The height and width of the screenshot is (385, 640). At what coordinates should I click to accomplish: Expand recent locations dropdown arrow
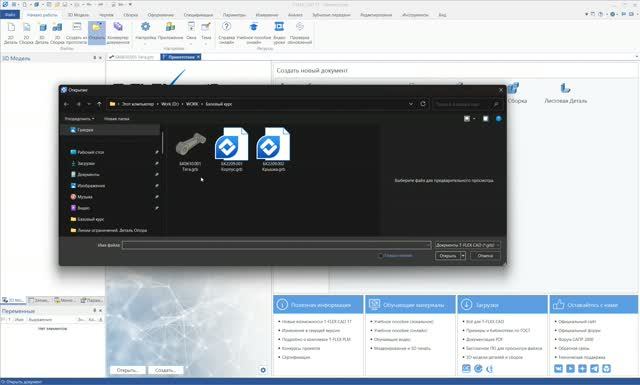point(89,104)
